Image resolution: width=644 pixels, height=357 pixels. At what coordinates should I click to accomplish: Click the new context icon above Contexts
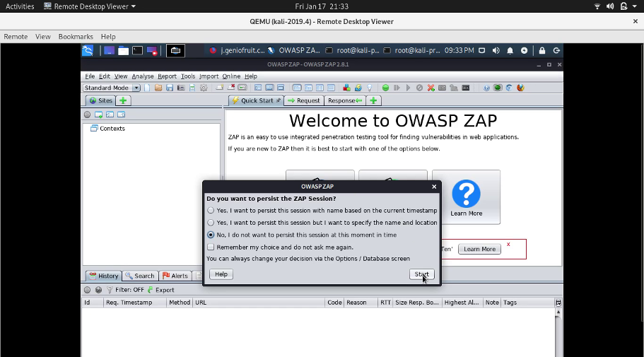coord(98,115)
